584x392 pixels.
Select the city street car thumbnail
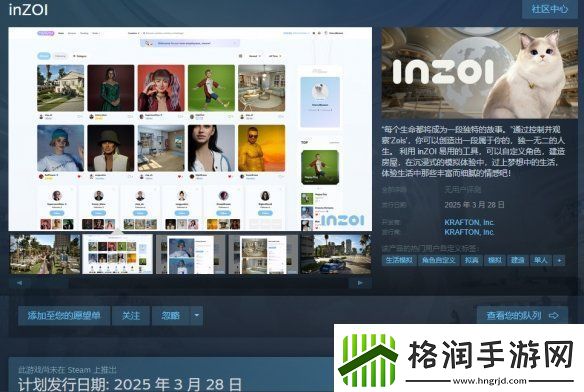336,255
